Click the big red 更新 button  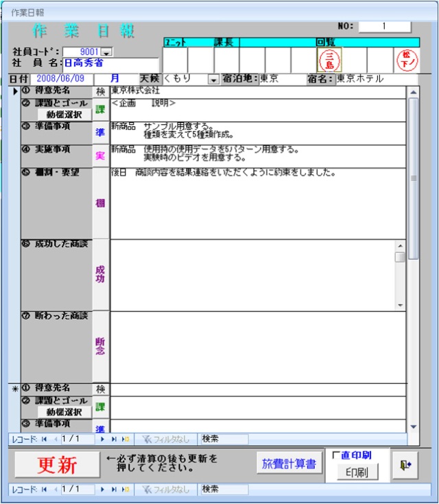[x=57, y=465]
